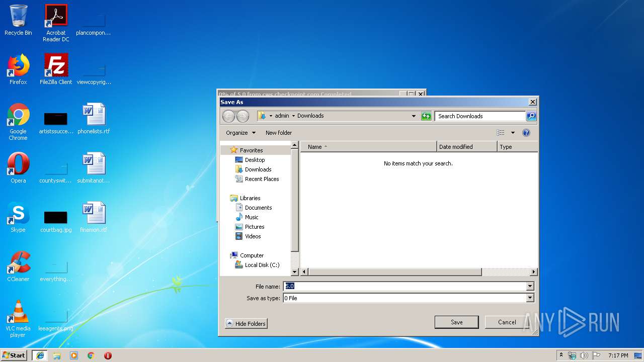The width and height of the screenshot is (644, 362).
Task: Click the Forward arrow in Save As dialog
Action: click(243, 116)
